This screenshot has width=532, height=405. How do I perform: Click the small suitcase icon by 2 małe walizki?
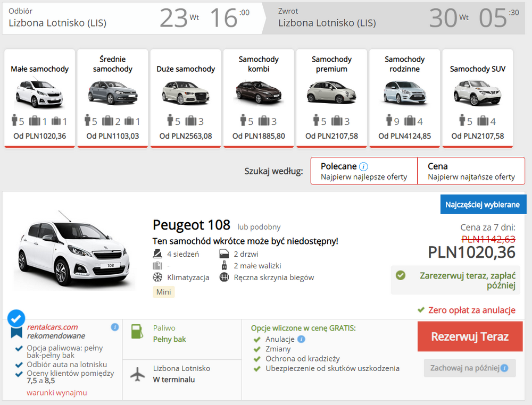[x=225, y=265]
